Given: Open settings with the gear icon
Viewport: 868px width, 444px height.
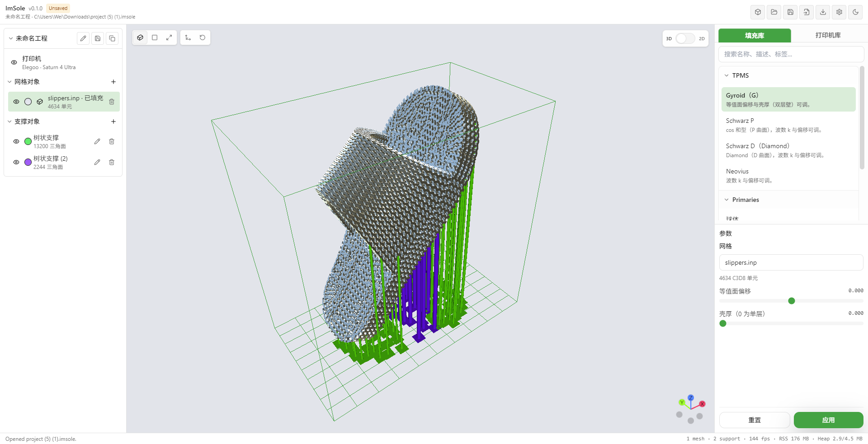Looking at the screenshot, I should coord(839,12).
